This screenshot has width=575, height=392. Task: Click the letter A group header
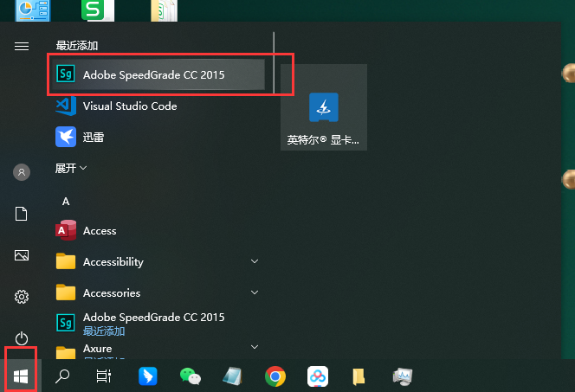point(66,202)
